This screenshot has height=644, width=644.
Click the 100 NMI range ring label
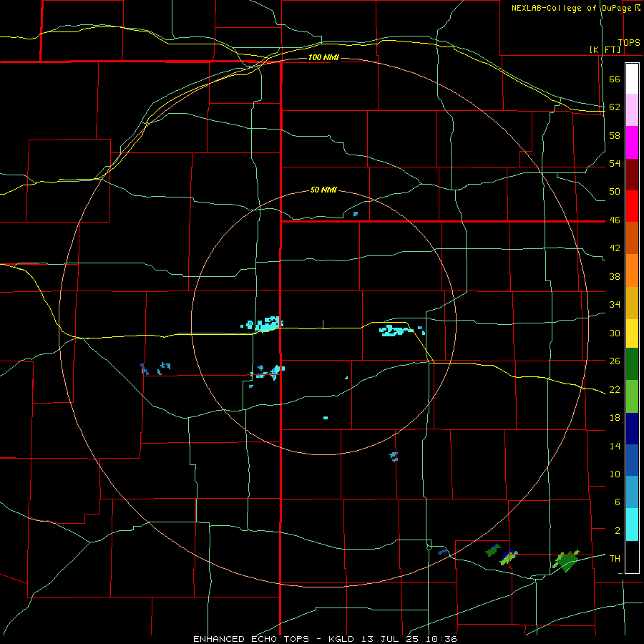coord(323,57)
